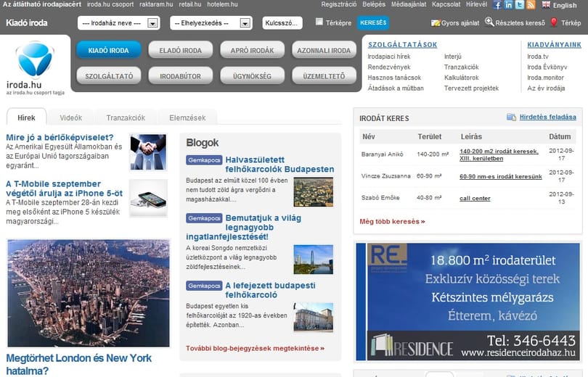
Task: Click the blue KERESÉS search button
Action: pyautogui.click(x=373, y=22)
